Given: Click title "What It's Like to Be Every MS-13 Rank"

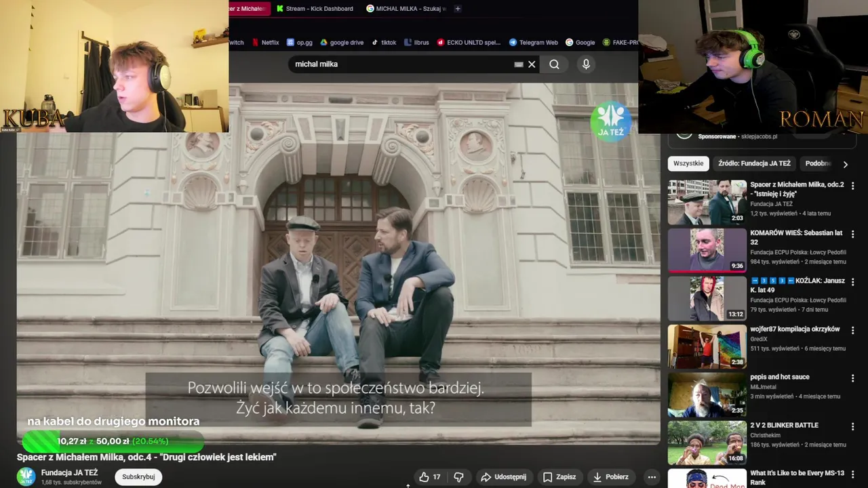Looking at the screenshot, I should click(x=797, y=478).
